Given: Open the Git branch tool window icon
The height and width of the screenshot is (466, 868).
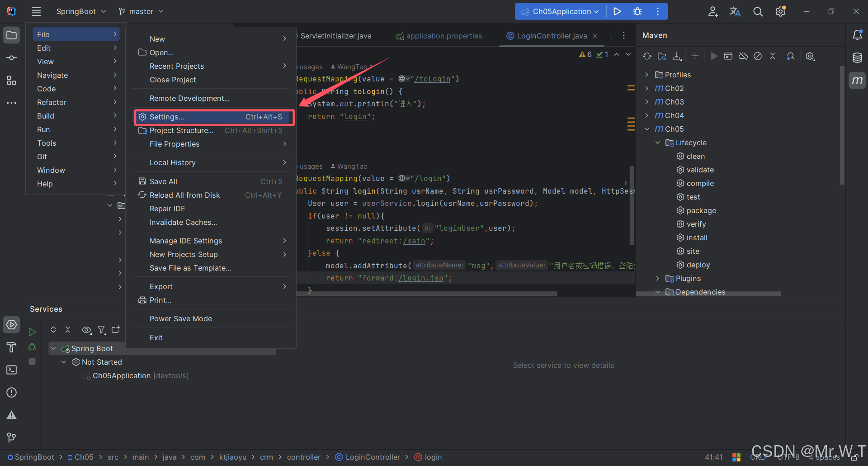Looking at the screenshot, I should tap(12, 437).
